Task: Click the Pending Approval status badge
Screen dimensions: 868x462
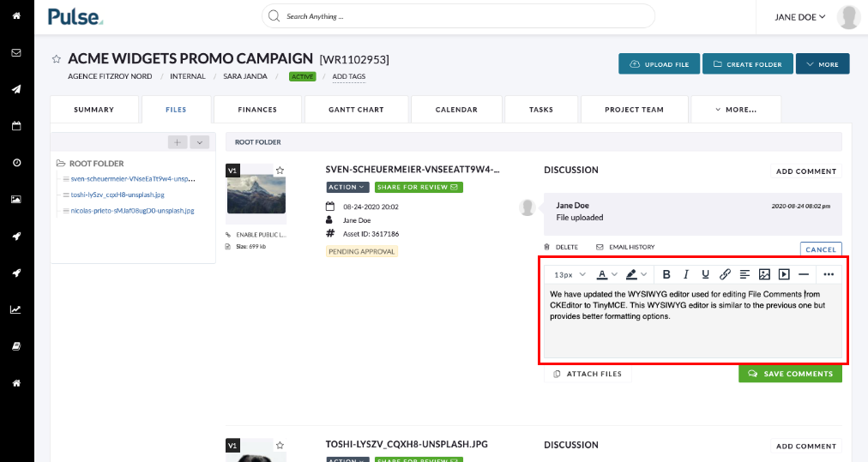Action: pos(362,252)
